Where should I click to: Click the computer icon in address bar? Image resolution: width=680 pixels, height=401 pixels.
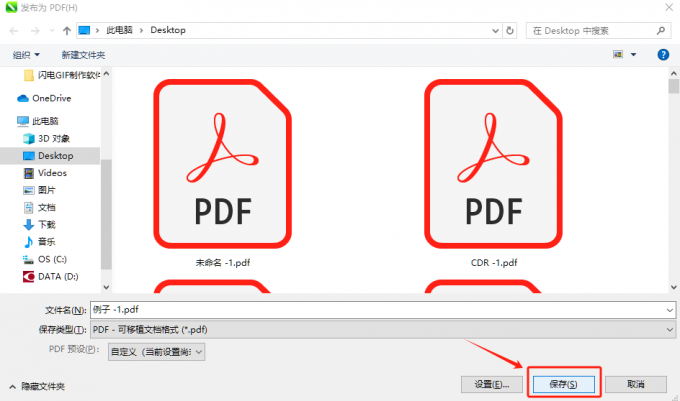tap(84, 30)
